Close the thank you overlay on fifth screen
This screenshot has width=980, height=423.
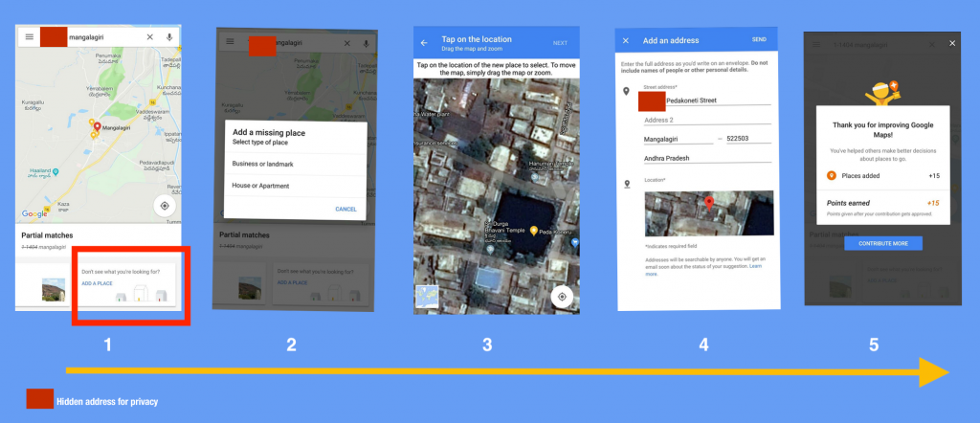click(952, 43)
